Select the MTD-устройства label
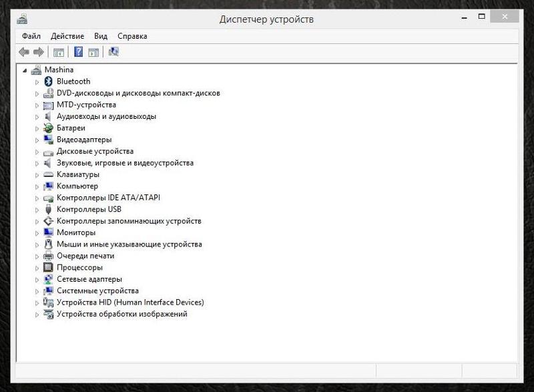 point(87,105)
